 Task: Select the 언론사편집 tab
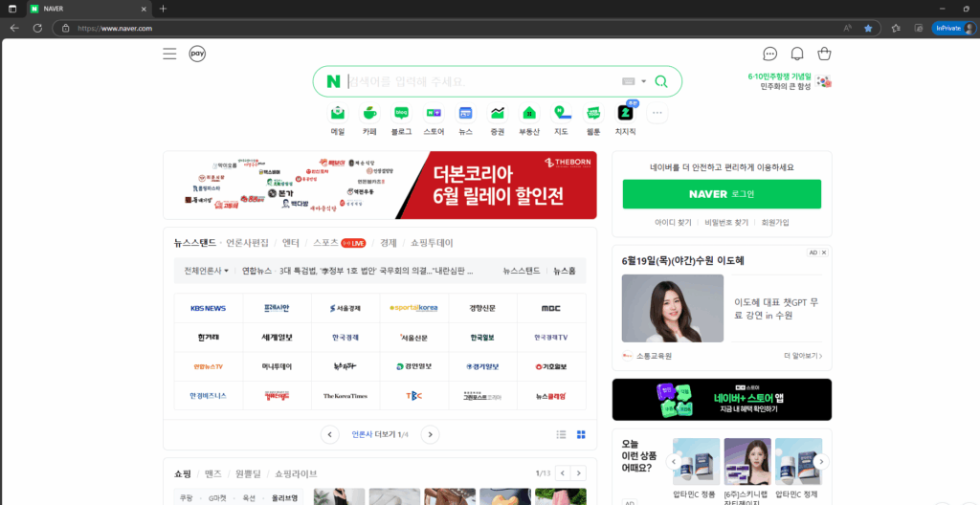click(x=248, y=243)
